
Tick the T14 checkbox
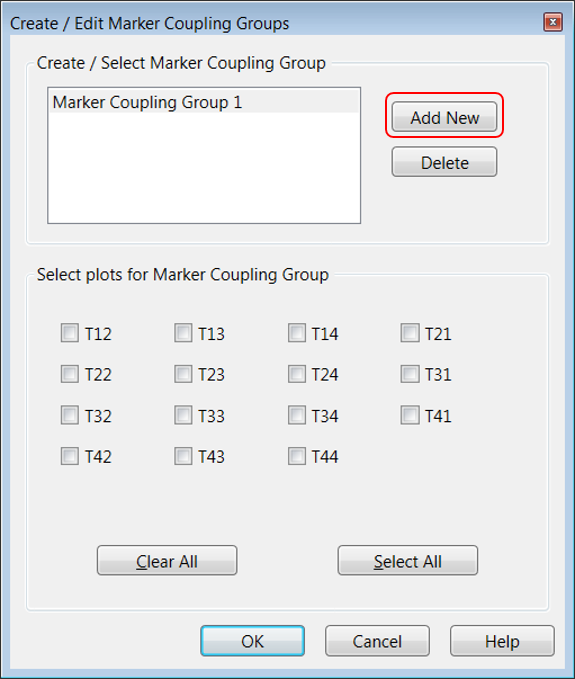297,333
